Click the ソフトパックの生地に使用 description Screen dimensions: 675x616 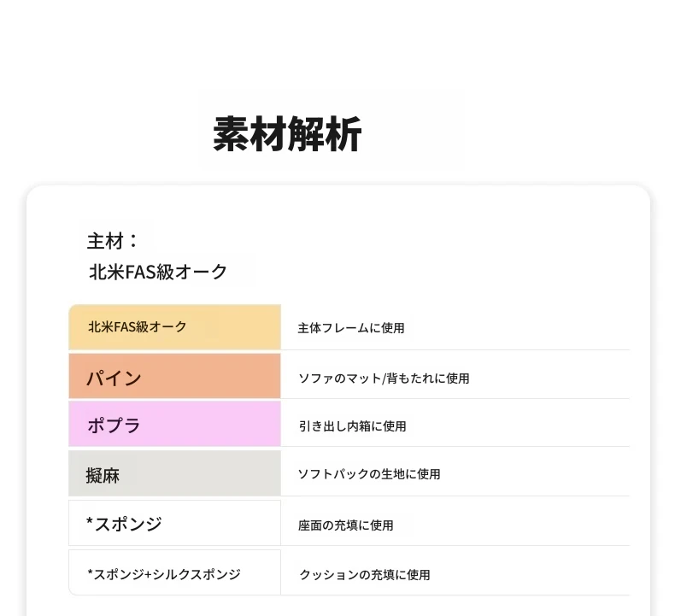click(369, 474)
